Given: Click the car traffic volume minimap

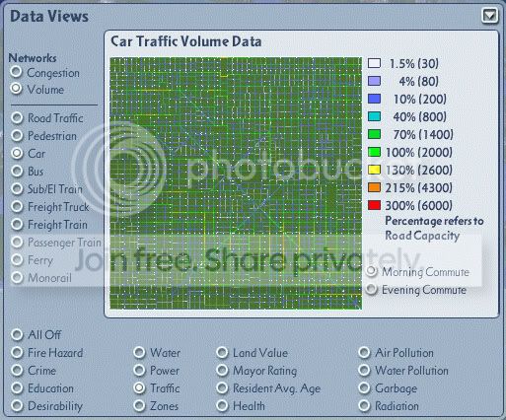Looking at the screenshot, I should [236, 183].
